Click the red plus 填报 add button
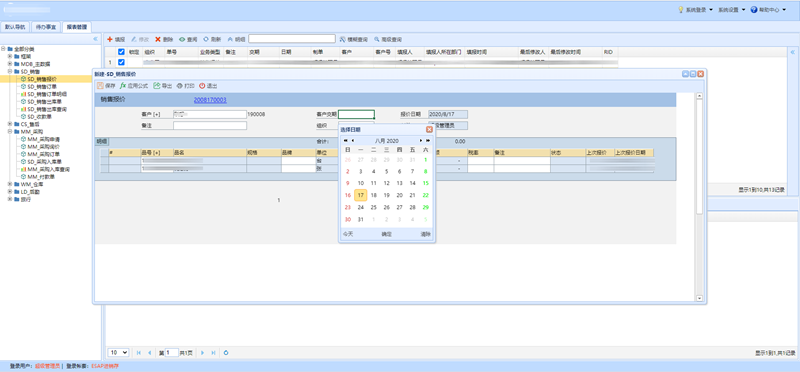The width and height of the screenshot is (800, 372). (x=115, y=39)
